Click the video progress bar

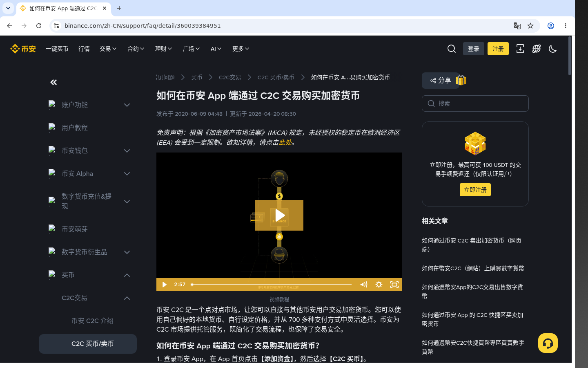pyautogui.click(x=272, y=285)
